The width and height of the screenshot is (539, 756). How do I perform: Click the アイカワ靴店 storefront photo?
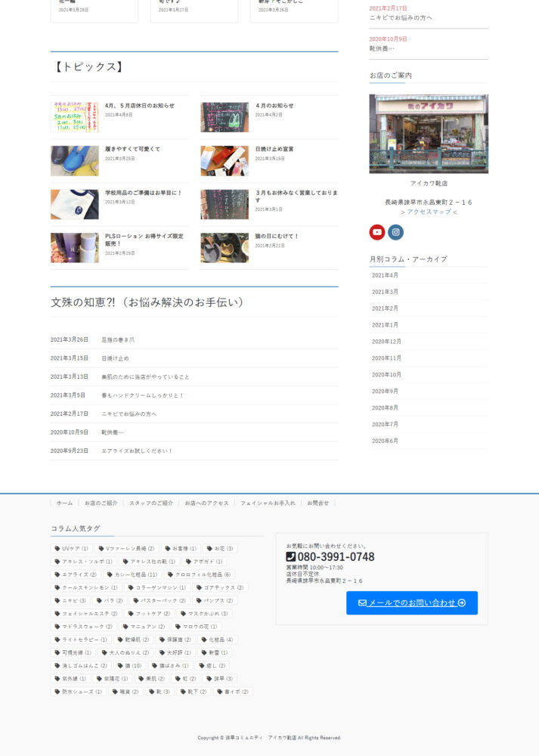click(429, 134)
